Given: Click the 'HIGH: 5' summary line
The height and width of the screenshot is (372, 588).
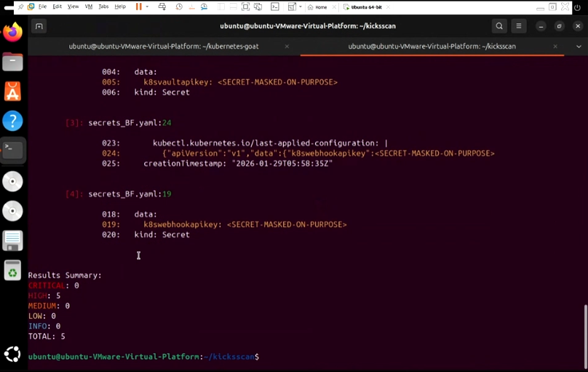Looking at the screenshot, I should click(x=44, y=296).
